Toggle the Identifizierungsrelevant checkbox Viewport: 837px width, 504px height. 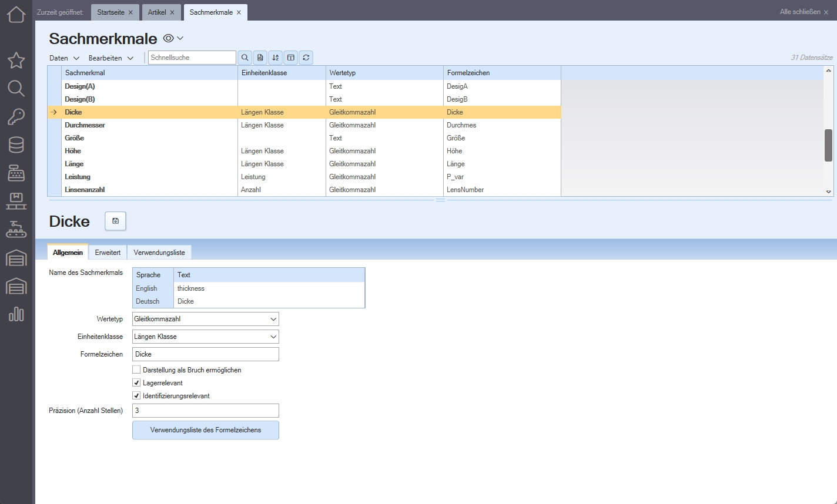136,396
